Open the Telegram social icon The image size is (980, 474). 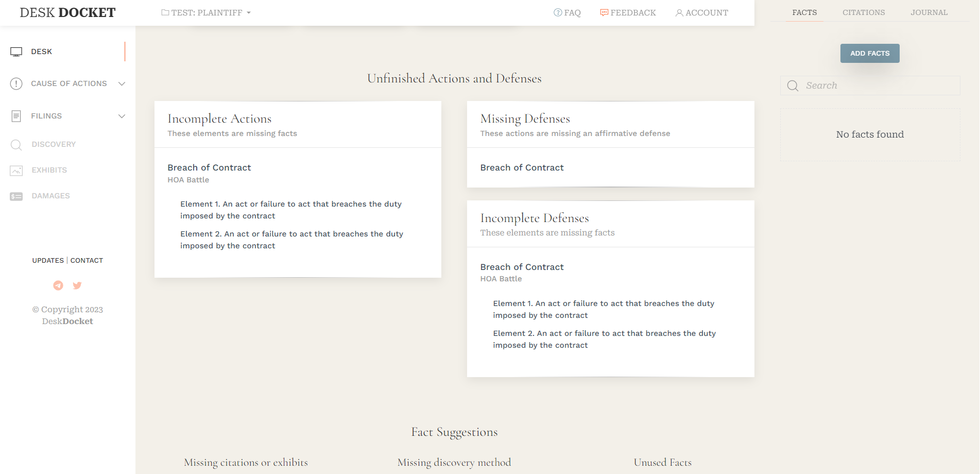pyautogui.click(x=58, y=285)
